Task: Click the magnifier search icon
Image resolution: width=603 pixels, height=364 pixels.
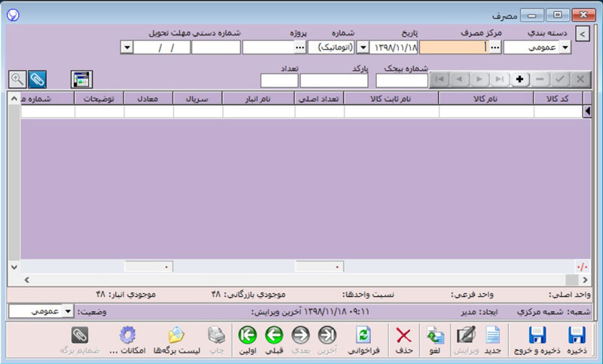Action: (17, 78)
